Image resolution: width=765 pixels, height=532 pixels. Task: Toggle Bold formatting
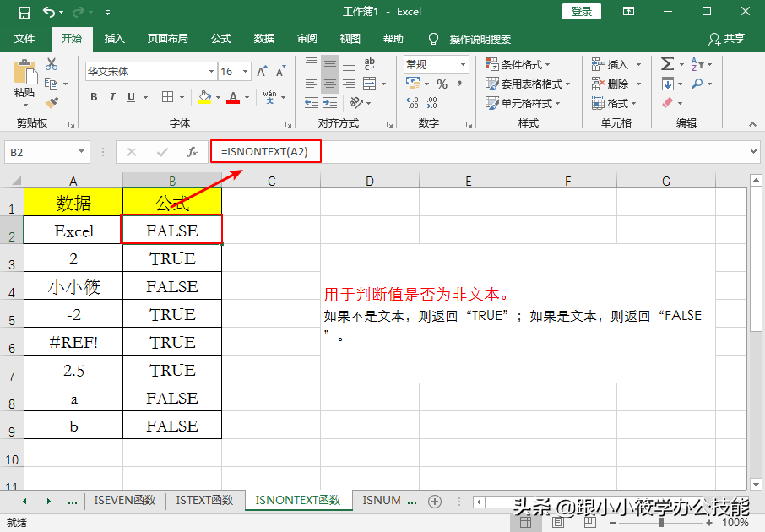[95, 97]
